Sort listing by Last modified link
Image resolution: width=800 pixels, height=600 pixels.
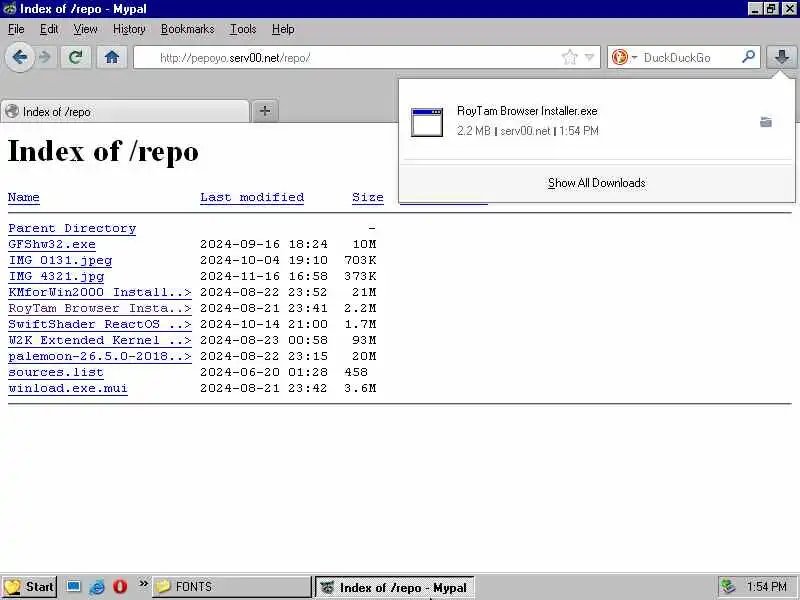point(252,197)
